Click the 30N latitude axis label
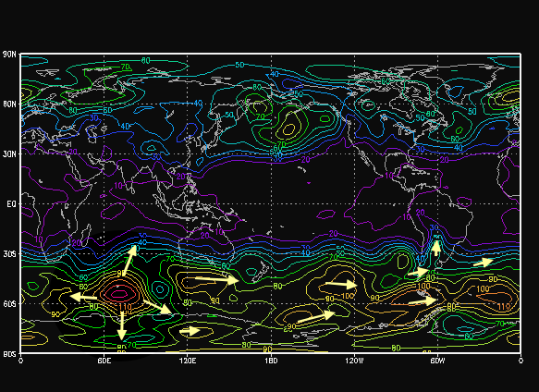This screenshot has width=539, height=392. pyautogui.click(x=9, y=154)
